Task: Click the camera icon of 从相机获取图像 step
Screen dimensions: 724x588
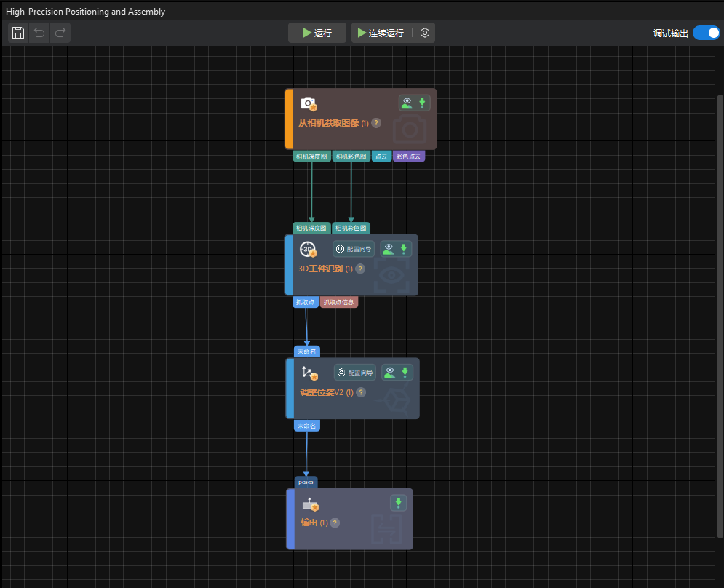Action: pos(309,103)
